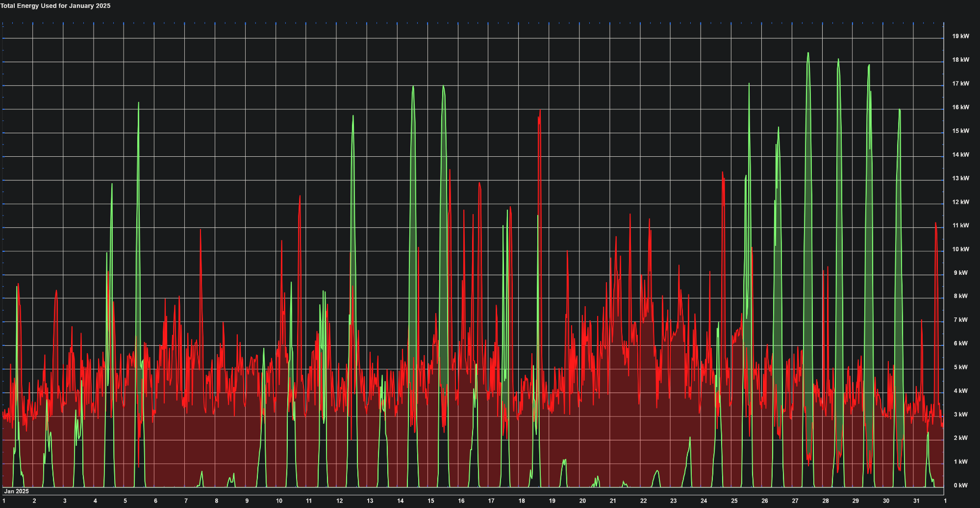
Task: Select day 27 on the date axis
Action: 795,501
